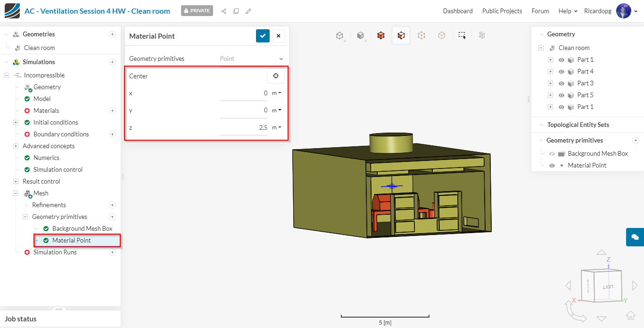Click the z coordinate input field
Screen dimensions: 644x328
pyautogui.click(x=243, y=127)
